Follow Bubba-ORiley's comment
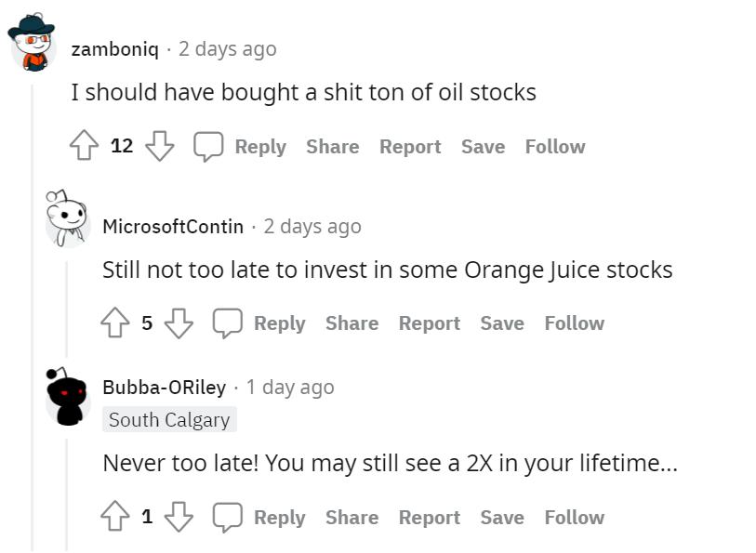This screenshot has width=756, height=553. (574, 518)
